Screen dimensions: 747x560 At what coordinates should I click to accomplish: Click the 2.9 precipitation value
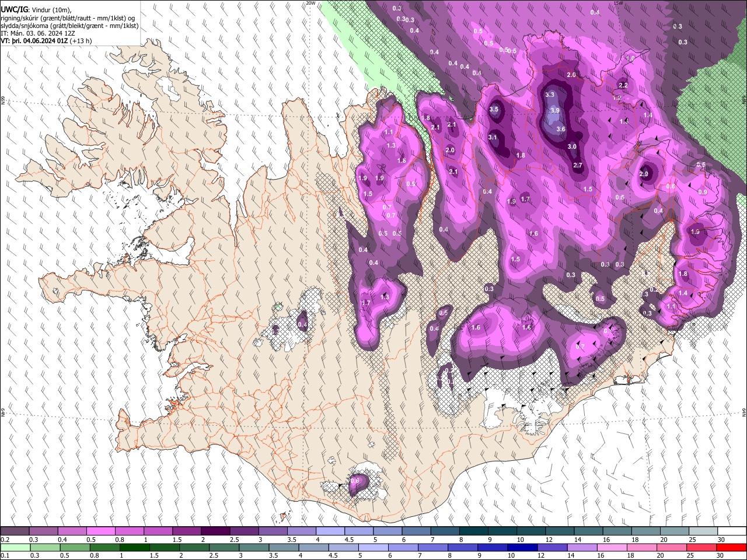point(644,174)
